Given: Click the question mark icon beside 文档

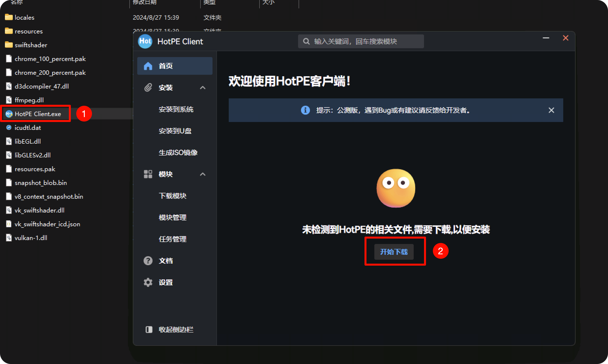Looking at the screenshot, I should tap(148, 261).
